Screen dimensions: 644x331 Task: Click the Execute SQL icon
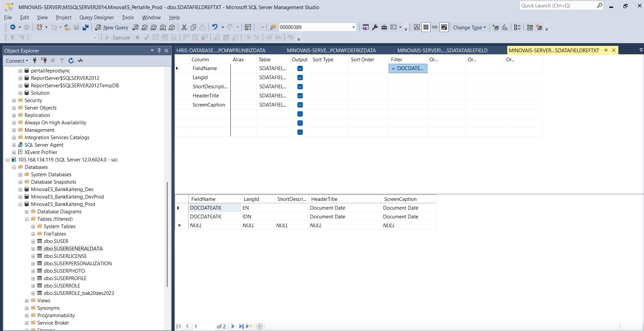coord(495,27)
